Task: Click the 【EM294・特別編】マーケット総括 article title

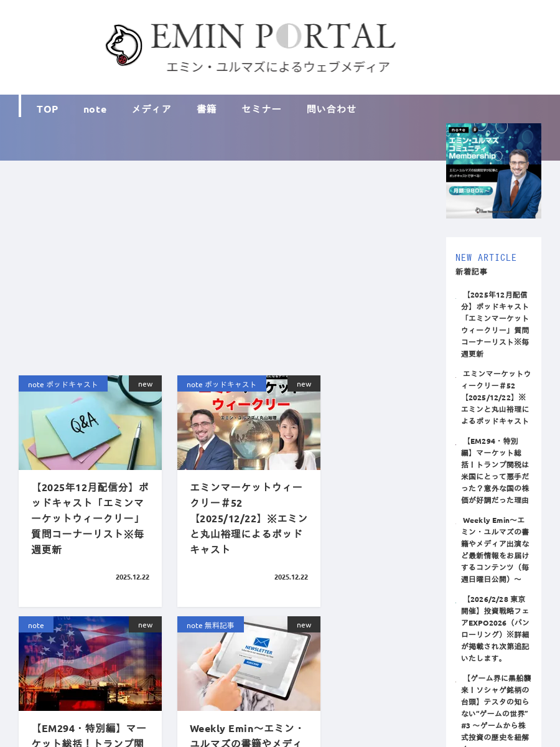Action: click(x=90, y=735)
